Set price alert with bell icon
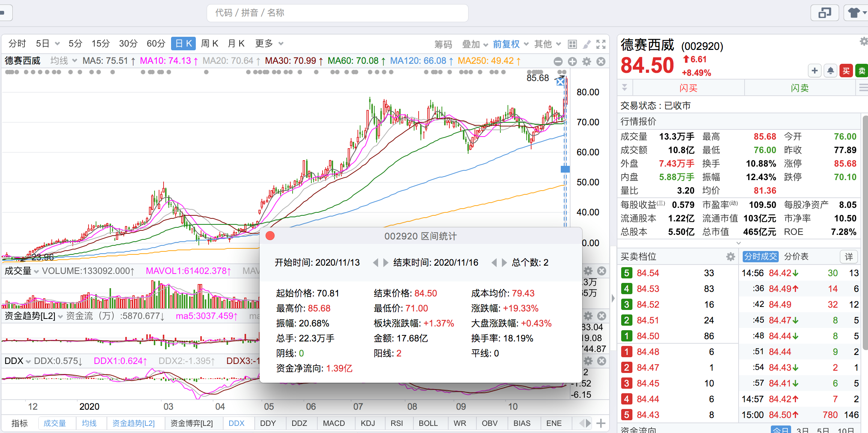This screenshot has width=868, height=433. click(830, 71)
